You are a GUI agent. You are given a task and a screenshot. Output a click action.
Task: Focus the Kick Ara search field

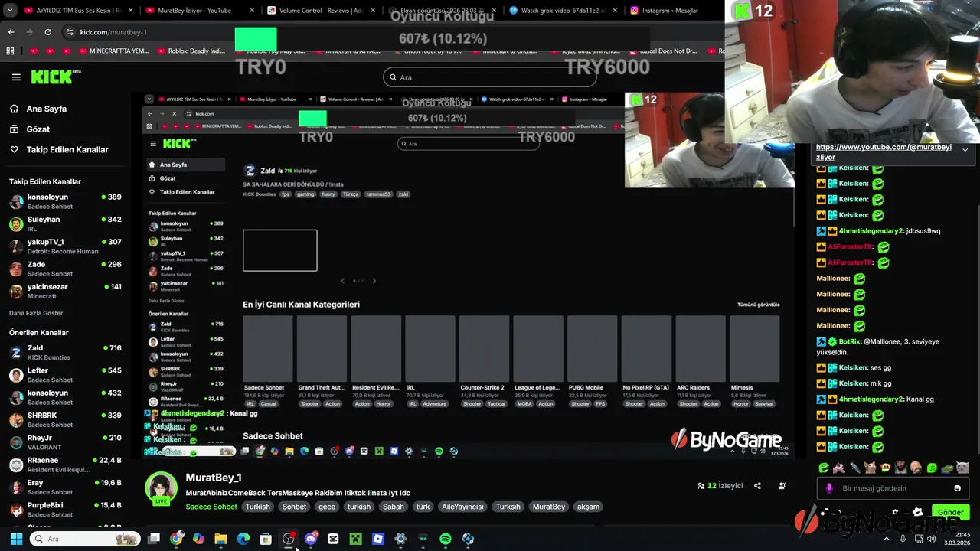pyautogui.click(x=490, y=77)
